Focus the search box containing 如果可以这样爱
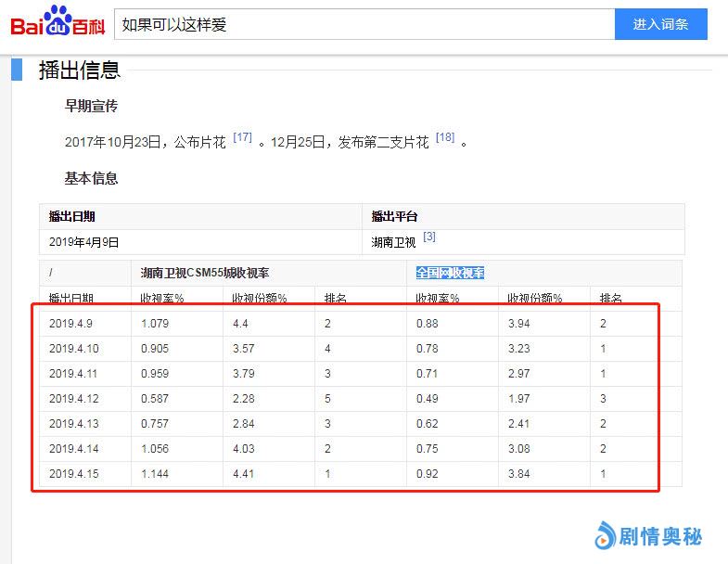This screenshot has height=564, width=728. pos(364,25)
